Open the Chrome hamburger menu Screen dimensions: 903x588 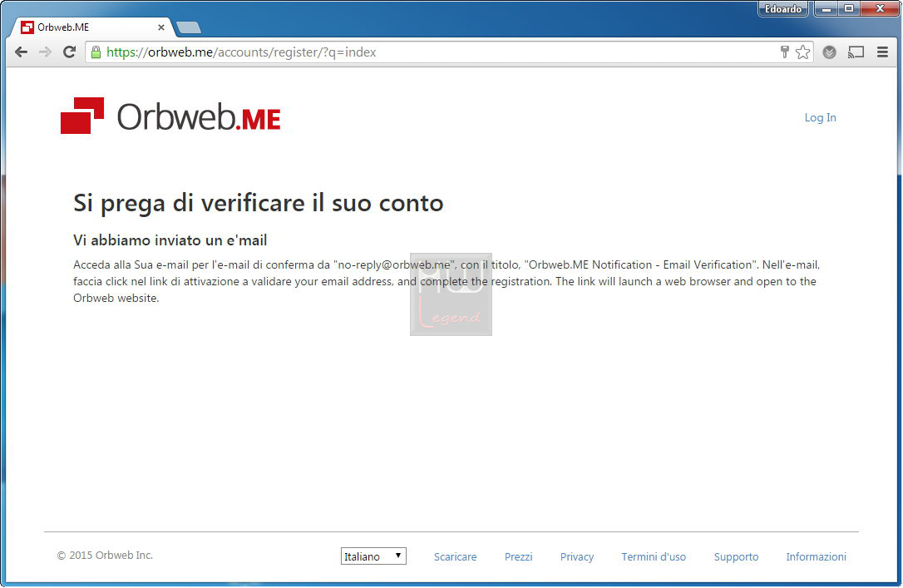pyautogui.click(x=882, y=52)
